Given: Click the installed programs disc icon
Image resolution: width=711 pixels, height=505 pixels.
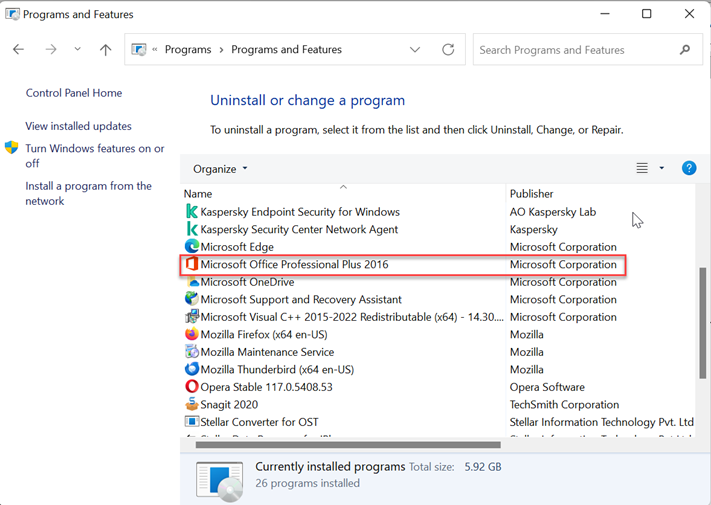Looking at the screenshot, I should pyautogui.click(x=220, y=481).
